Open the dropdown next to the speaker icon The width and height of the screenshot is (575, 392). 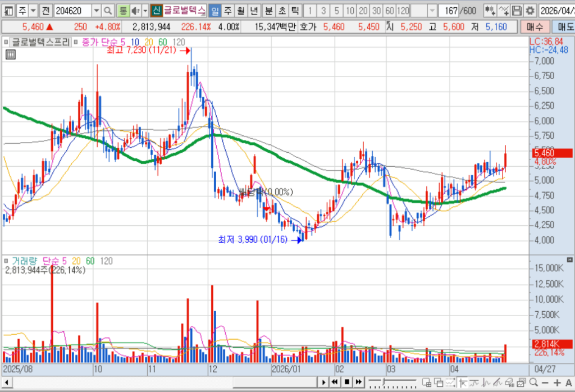point(145,11)
